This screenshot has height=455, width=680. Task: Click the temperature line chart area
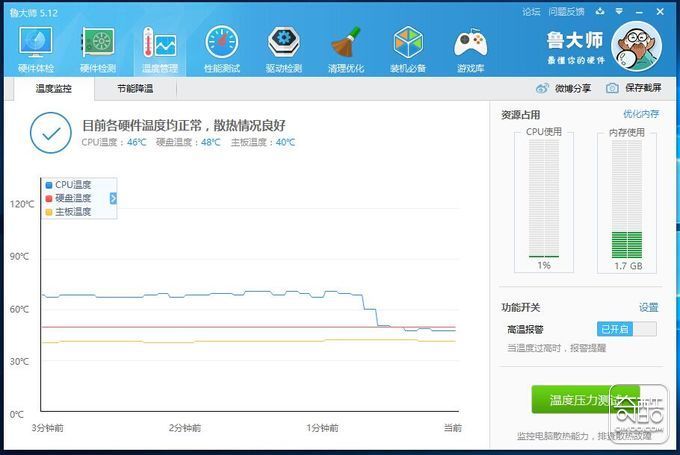coord(250,294)
